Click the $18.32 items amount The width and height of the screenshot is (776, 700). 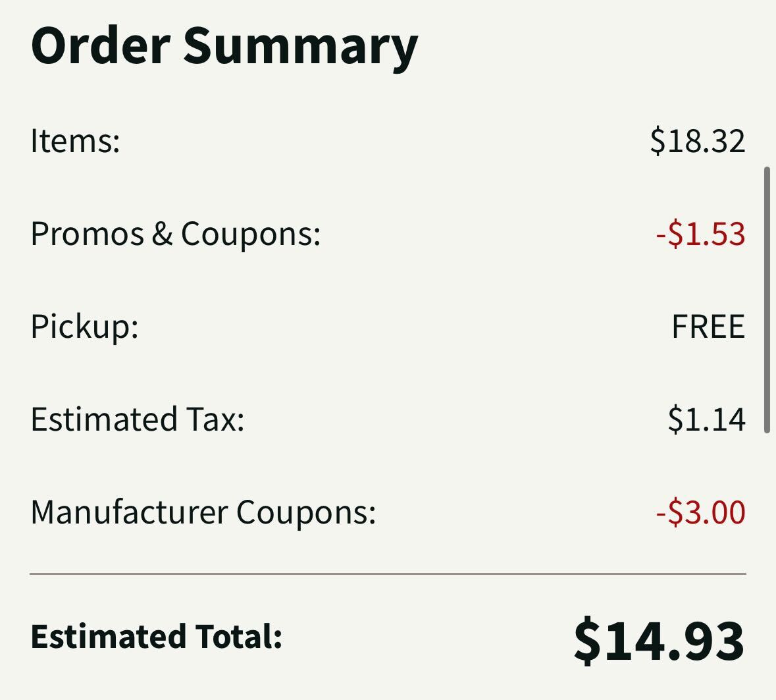click(697, 141)
